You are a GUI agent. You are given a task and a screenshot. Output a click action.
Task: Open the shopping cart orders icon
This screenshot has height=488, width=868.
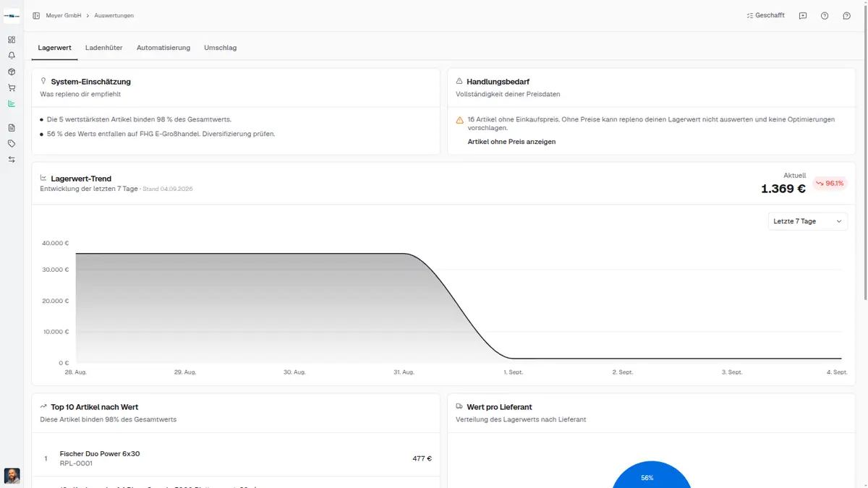[12, 87]
